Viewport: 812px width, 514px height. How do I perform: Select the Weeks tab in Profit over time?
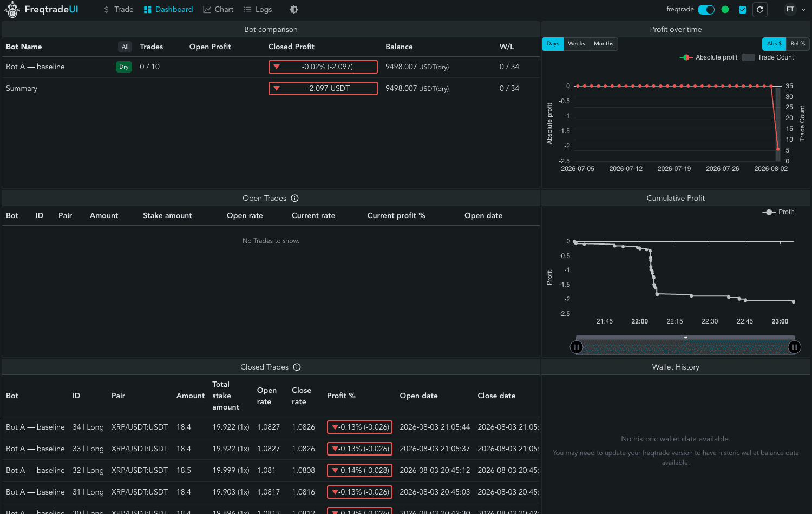(x=577, y=44)
